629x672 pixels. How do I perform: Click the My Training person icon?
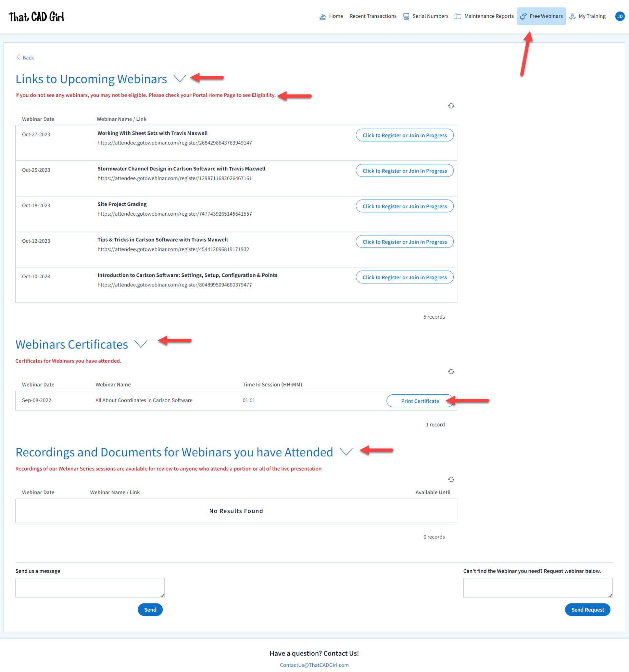tap(572, 16)
